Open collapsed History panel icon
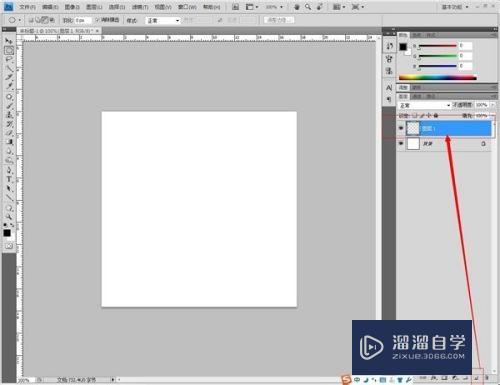Viewport: 500px width, 385px height. click(x=389, y=46)
